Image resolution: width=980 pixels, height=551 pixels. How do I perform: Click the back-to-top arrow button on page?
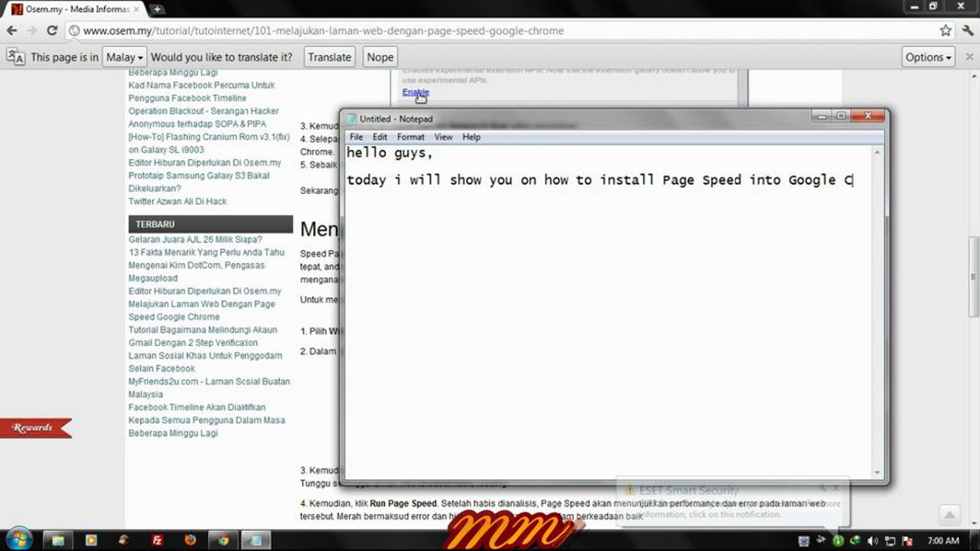(949, 515)
